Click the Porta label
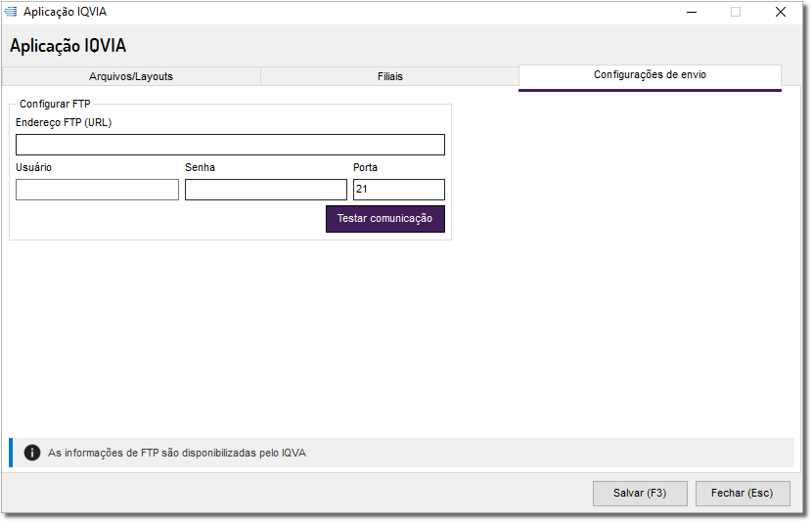This screenshot has width=812, height=522. tap(365, 167)
